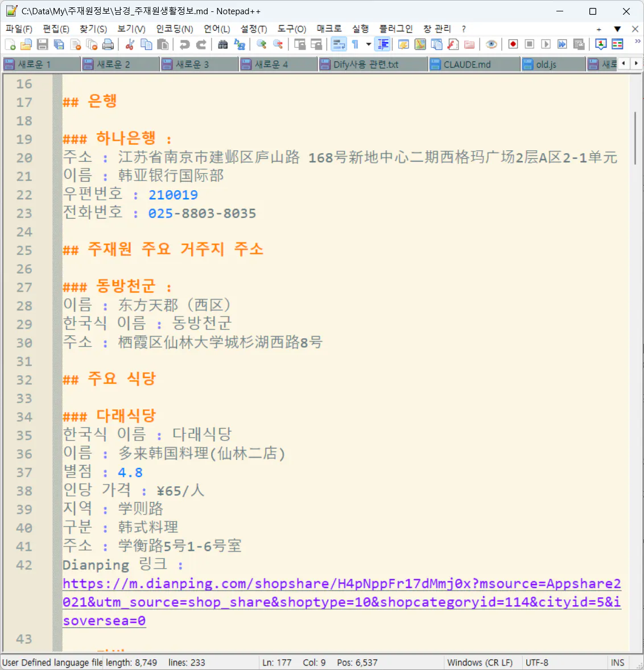
Task: Open the show-symbol dropdown arrow
Action: [368, 43]
